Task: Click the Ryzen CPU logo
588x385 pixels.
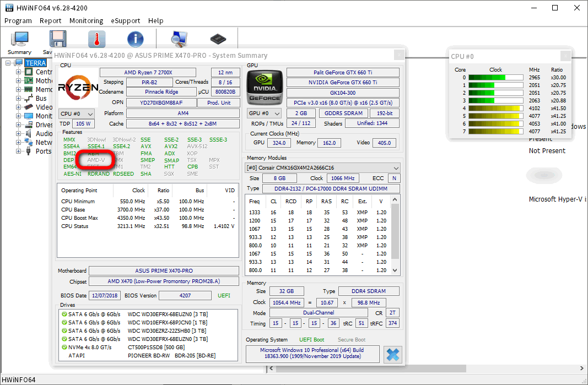Action: pos(78,88)
